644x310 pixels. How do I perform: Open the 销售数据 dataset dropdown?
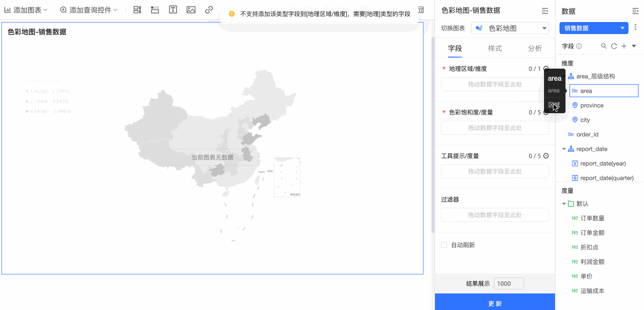pyautogui.click(x=593, y=28)
